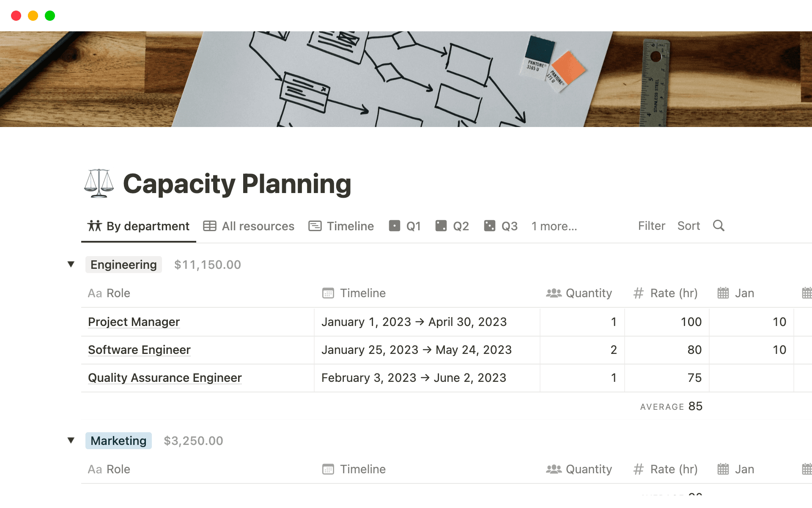Collapse the Engineering group
This screenshot has width=812, height=508.
[71, 264]
